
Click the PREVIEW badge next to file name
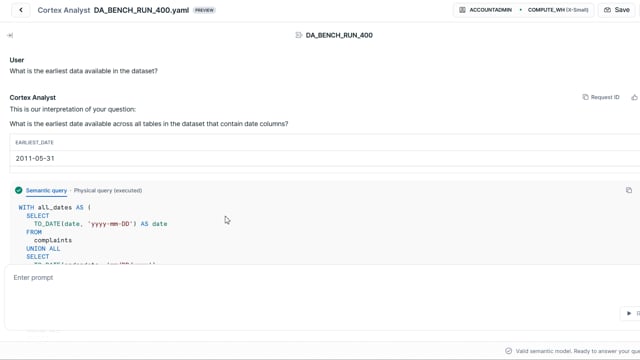click(204, 10)
